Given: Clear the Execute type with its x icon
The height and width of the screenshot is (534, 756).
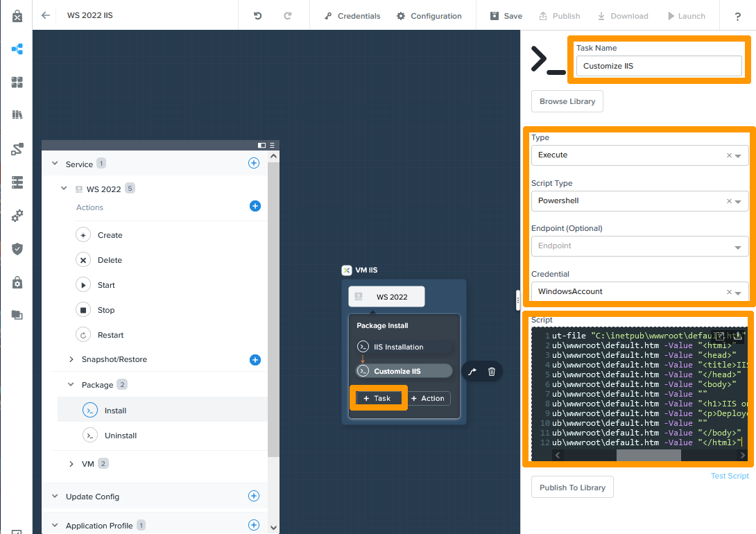Looking at the screenshot, I should coord(728,155).
